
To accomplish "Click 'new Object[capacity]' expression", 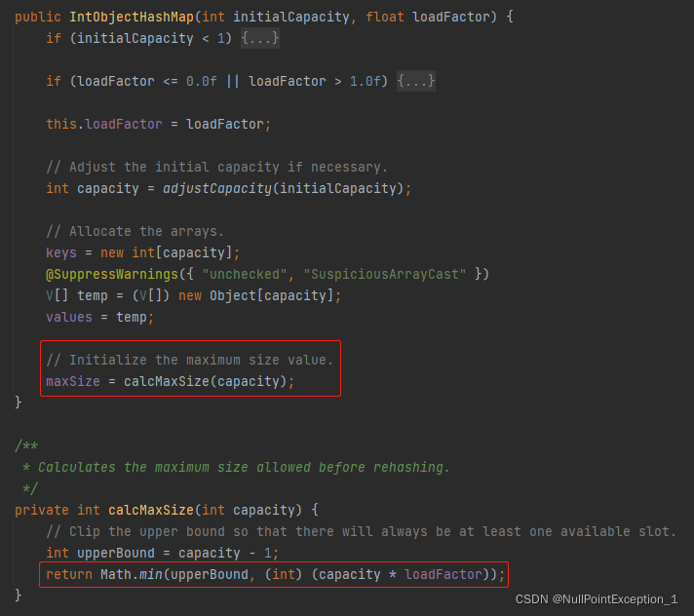I will 255,295.
